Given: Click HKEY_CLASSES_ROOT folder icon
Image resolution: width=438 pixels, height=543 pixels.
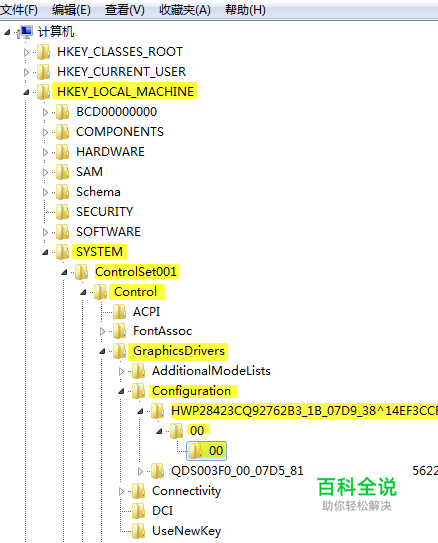Looking at the screenshot, I should pos(44,52).
